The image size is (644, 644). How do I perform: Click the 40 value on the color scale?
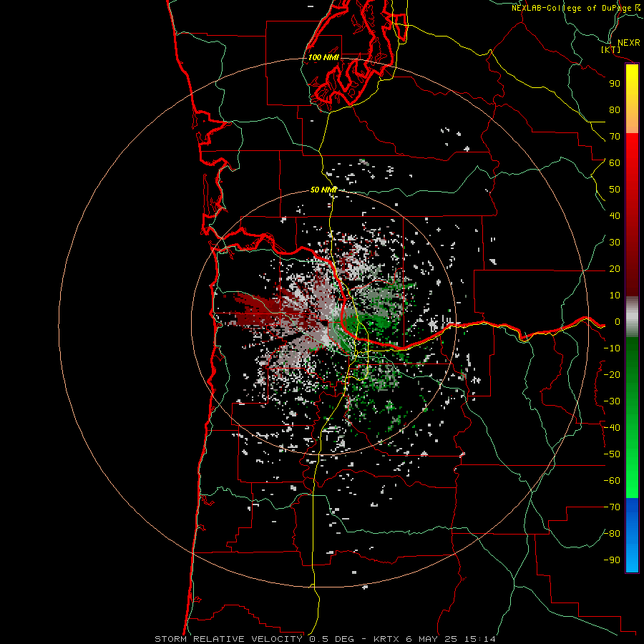coord(615,216)
